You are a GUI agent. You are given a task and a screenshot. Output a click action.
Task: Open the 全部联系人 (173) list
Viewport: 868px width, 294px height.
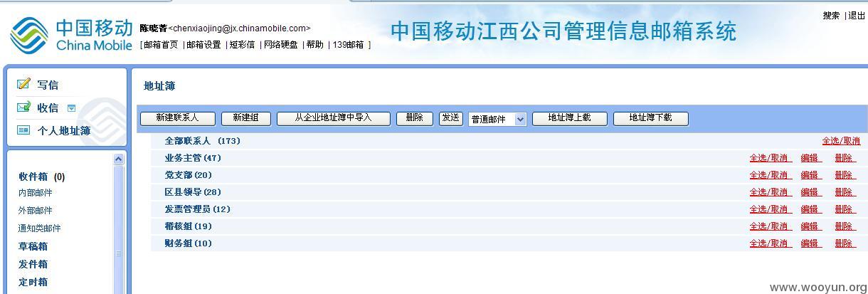click(x=203, y=141)
